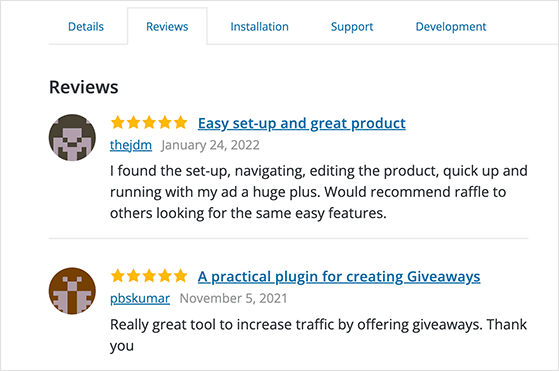Click the first star of pbskumar's rating
This screenshot has width=559, height=371.
(x=118, y=276)
